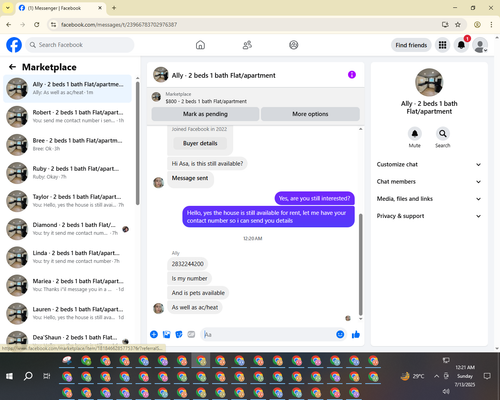Screen dimensions: 500x400
Task: Mute this conversation bell icon
Action: point(415,134)
